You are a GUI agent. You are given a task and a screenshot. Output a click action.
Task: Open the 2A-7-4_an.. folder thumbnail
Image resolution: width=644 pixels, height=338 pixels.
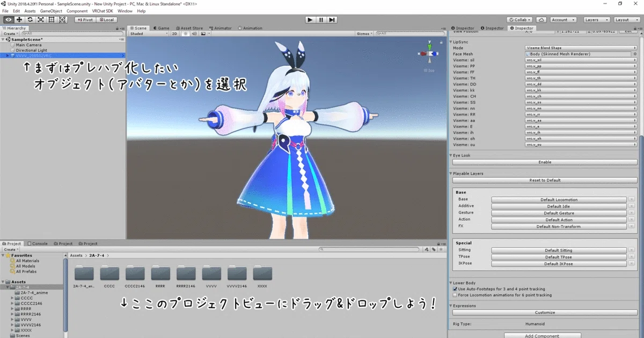pyautogui.click(x=84, y=272)
